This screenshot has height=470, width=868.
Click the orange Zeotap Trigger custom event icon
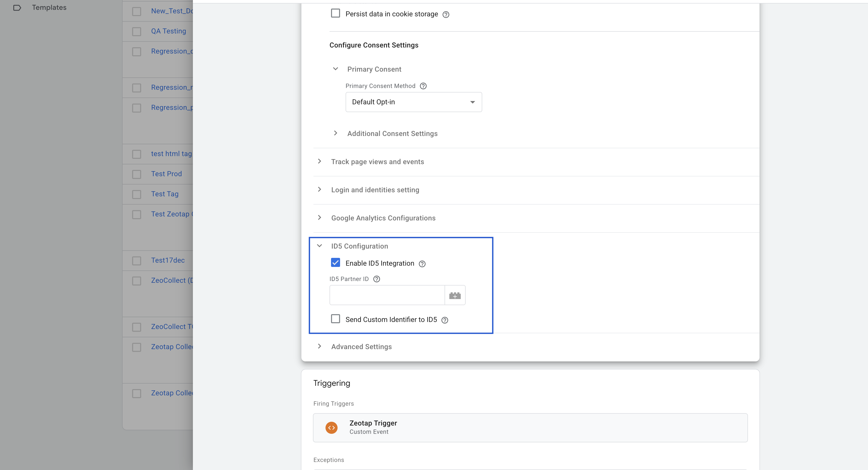(331, 428)
